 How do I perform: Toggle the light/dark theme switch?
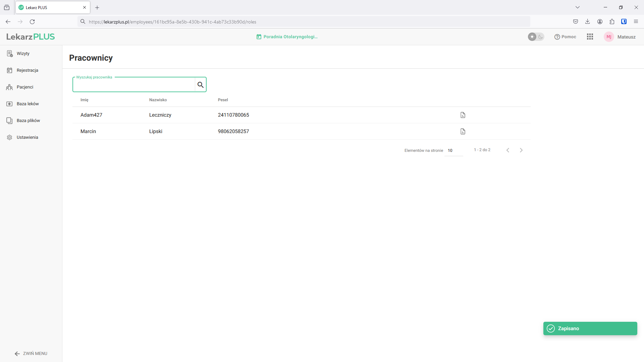(536, 37)
